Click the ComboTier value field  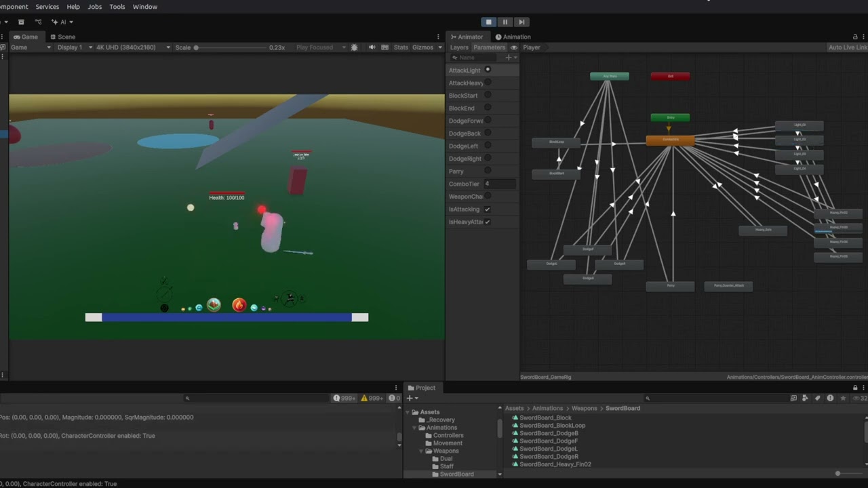500,184
